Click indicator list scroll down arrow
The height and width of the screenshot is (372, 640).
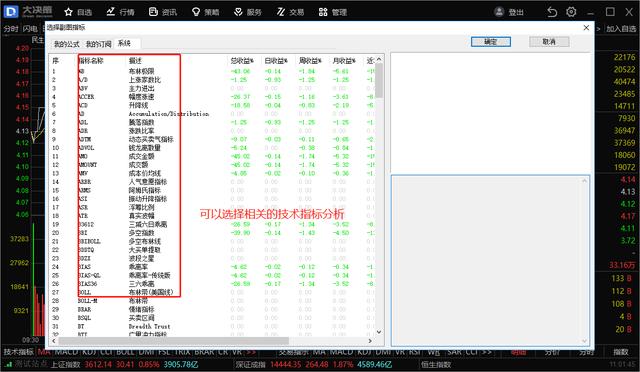click(379, 332)
